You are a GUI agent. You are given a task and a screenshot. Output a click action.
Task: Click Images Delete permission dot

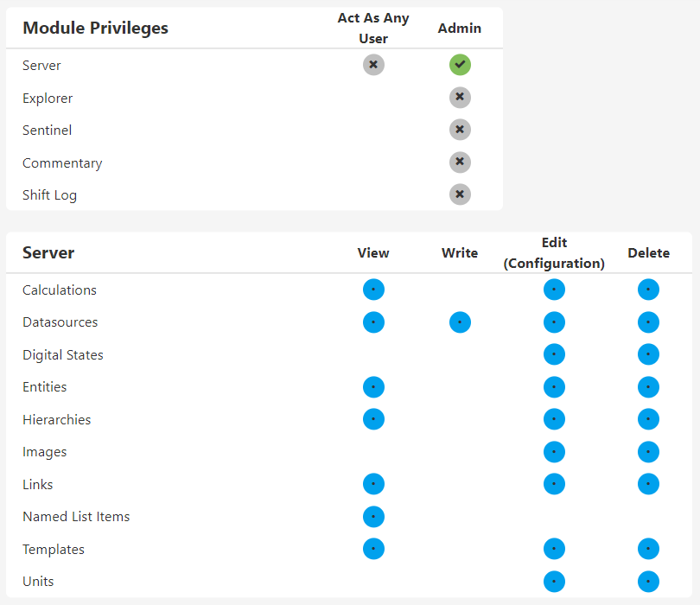648,452
